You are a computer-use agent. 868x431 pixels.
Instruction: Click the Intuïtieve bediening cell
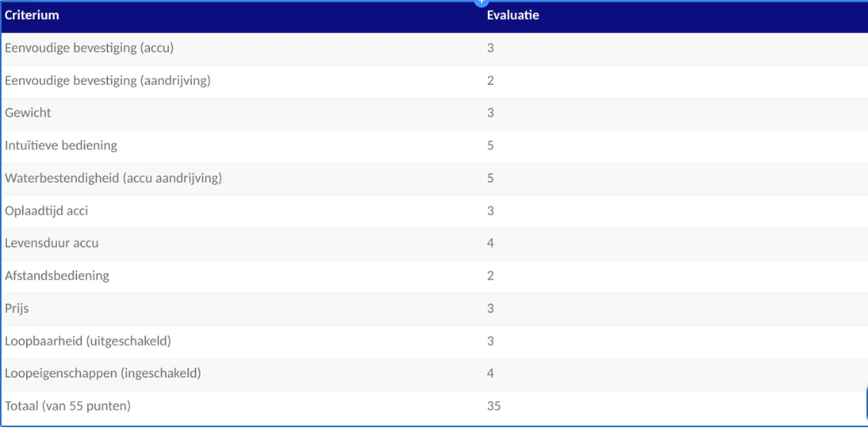61,145
